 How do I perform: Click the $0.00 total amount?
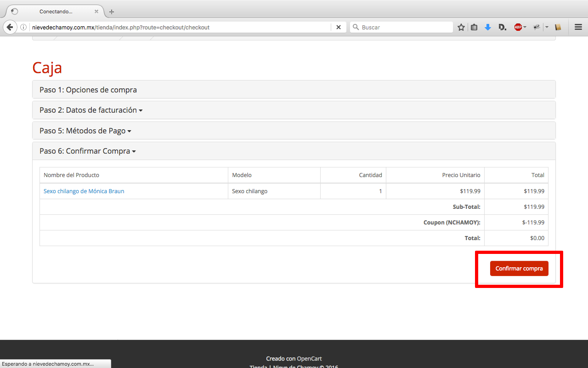click(x=537, y=238)
